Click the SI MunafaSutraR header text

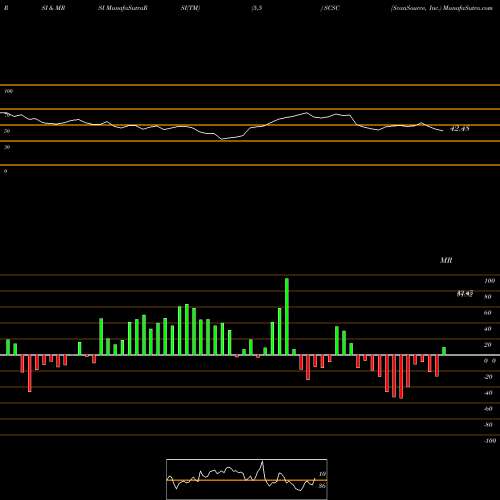click(x=123, y=8)
